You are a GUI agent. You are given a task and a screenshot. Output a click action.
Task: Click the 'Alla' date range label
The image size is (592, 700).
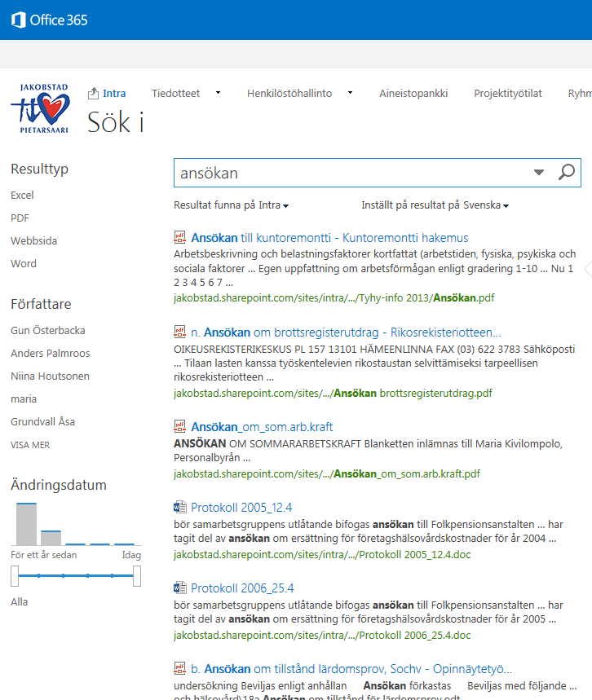20,601
